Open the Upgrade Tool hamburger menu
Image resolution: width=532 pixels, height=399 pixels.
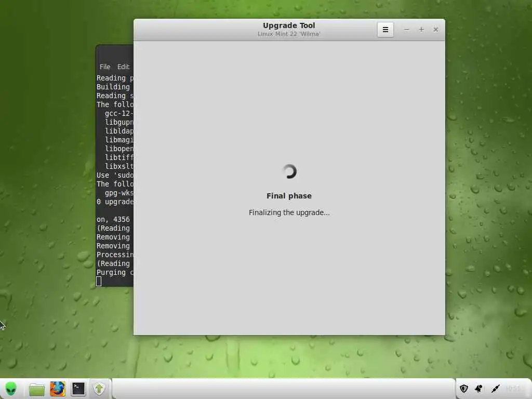385,30
